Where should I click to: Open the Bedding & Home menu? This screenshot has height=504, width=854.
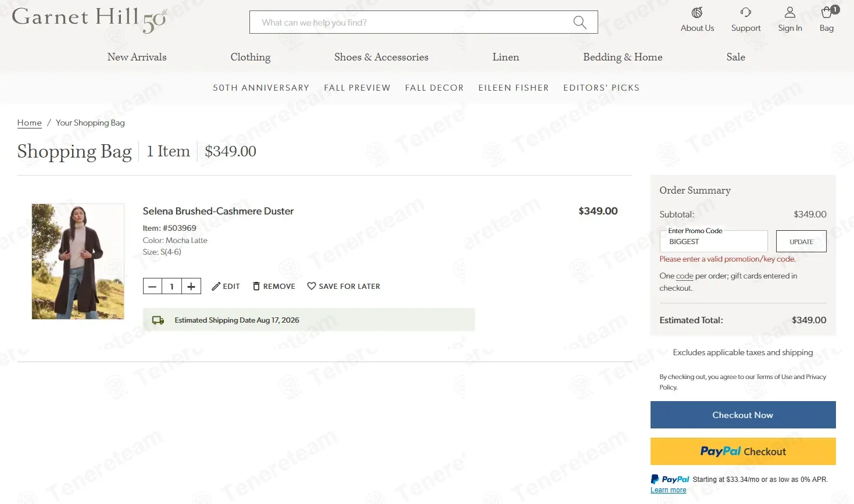click(623, 57)
